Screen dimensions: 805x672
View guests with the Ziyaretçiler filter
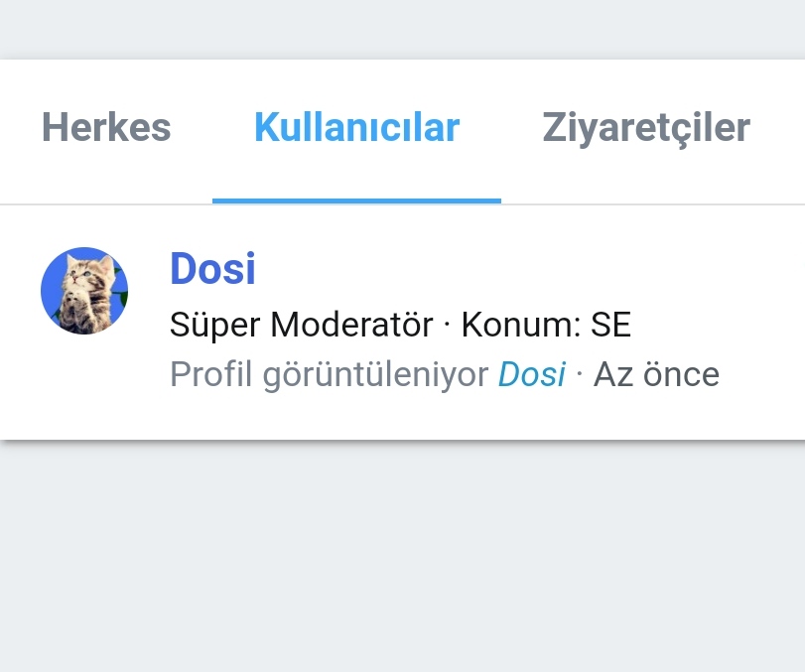[646, 128]
